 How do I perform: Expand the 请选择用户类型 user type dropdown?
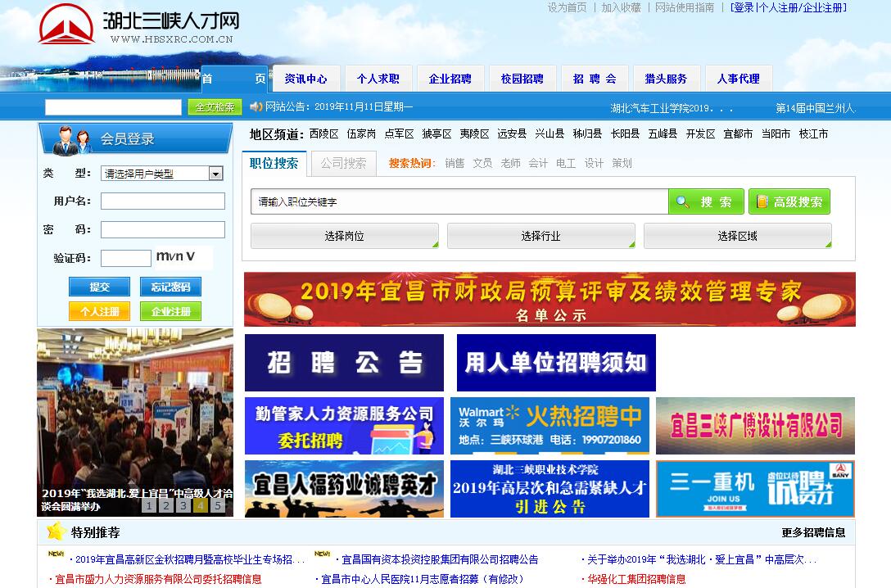click(215, 174)
